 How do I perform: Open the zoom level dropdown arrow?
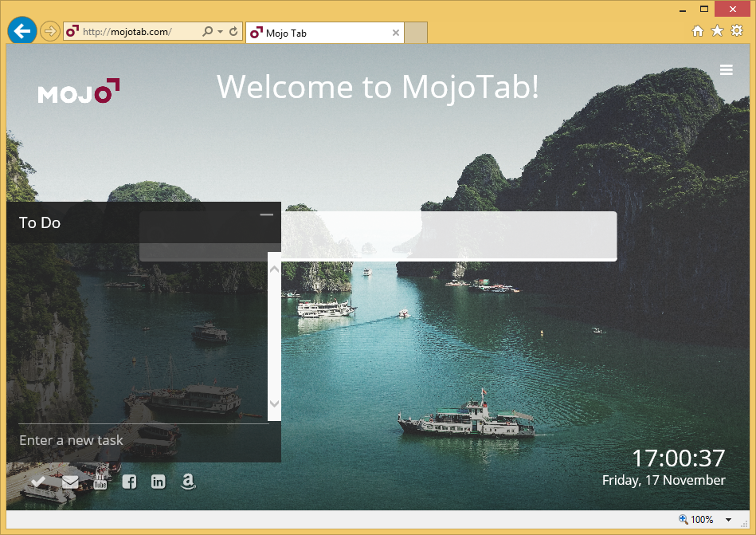point(729,520)
